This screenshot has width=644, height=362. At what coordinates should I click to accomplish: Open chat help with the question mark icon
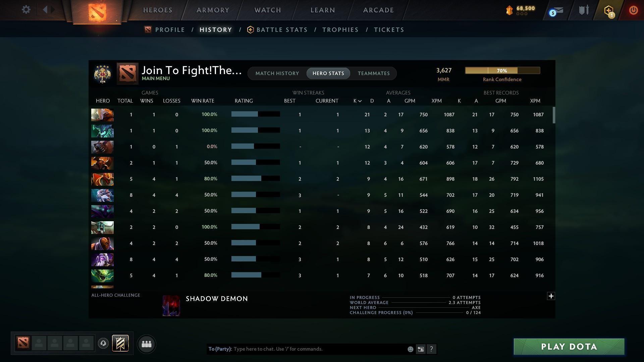pyautogui.click(x=432, y=349)
